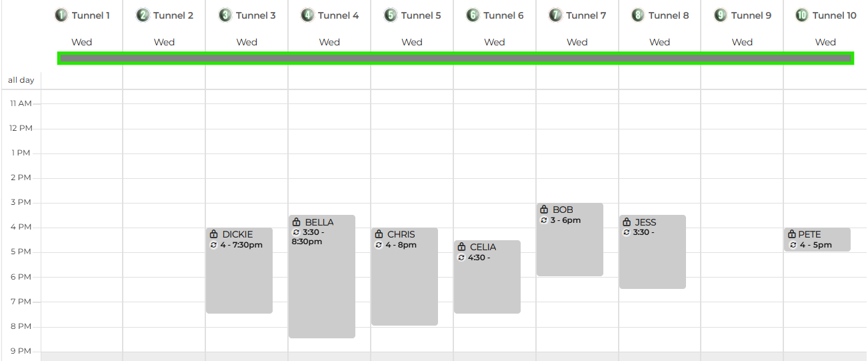Click the recurring icon on BOB booking
The height and width of the screenshot is (361, 868).
coord(544,220)
